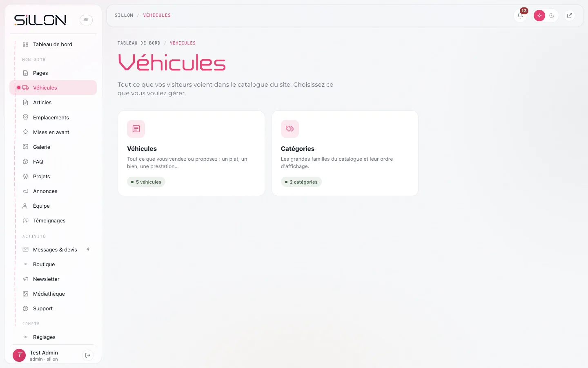Click the Test Admin avatar
588x368 pixels.
click(x=19, y=355)
